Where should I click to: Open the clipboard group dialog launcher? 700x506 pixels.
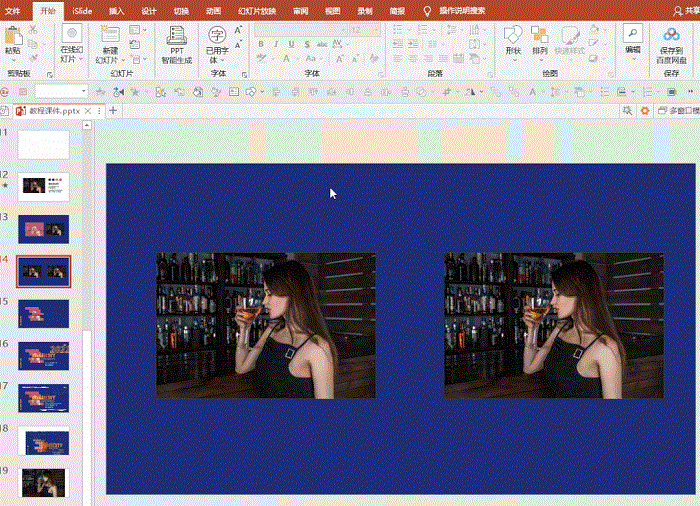[x=50, y=75]
